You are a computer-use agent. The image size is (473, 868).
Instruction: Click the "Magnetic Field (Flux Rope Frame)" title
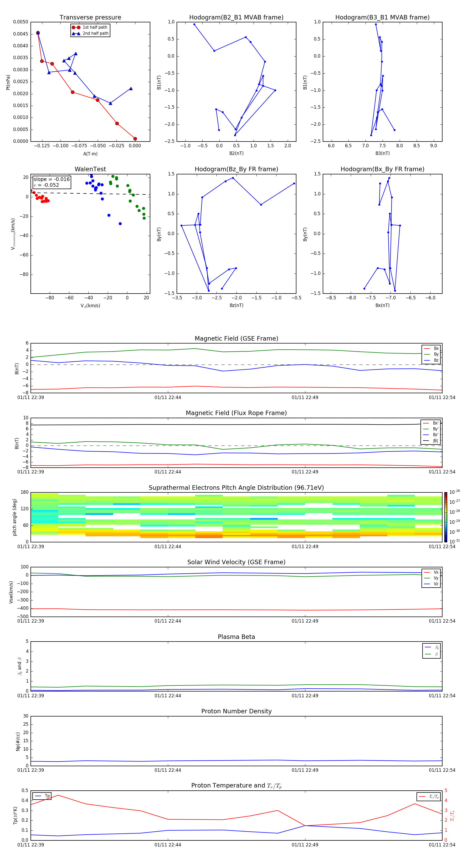pos(236,413)
